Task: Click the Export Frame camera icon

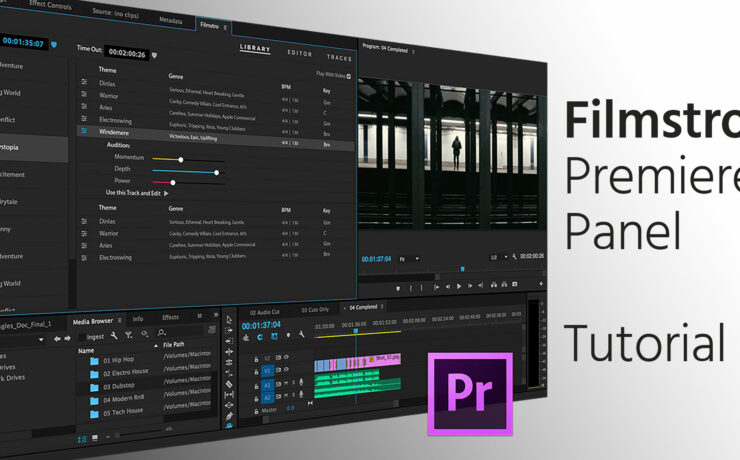Action: tap(515, 284)
